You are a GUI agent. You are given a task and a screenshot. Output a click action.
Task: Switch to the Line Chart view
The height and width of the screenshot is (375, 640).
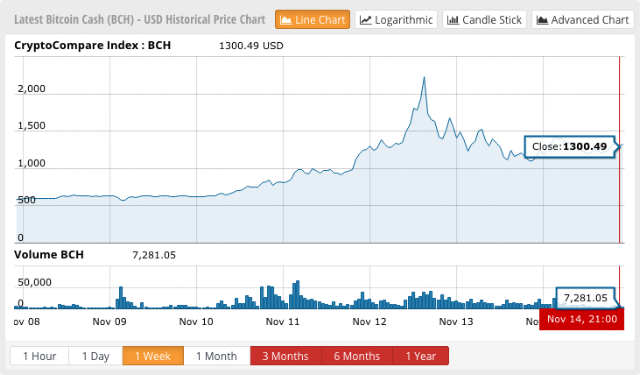[x=313, y=20]
